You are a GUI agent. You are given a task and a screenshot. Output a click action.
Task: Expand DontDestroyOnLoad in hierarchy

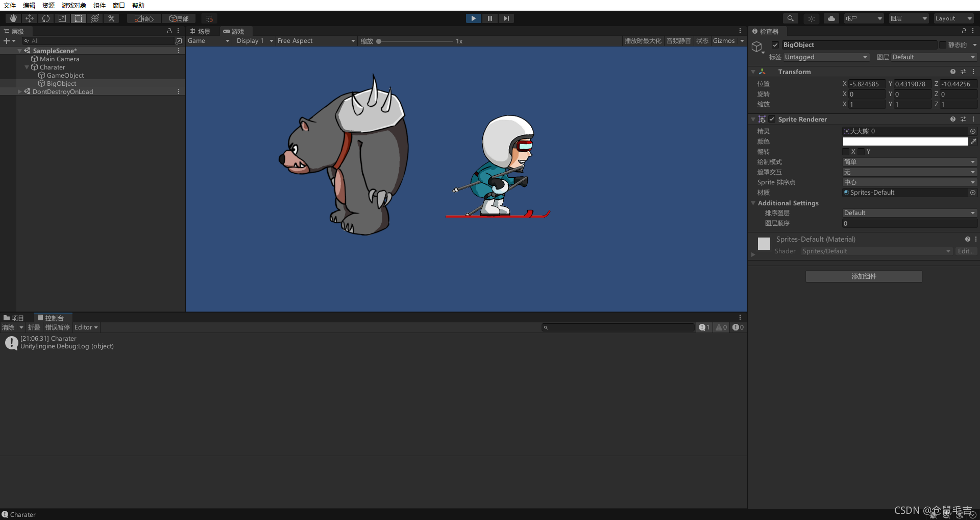click(20, 92)
